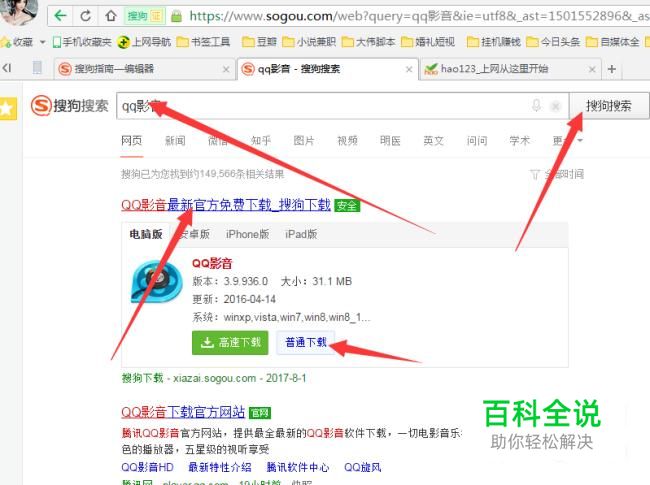Open the QQ影音HD sublink

point(148,468)
